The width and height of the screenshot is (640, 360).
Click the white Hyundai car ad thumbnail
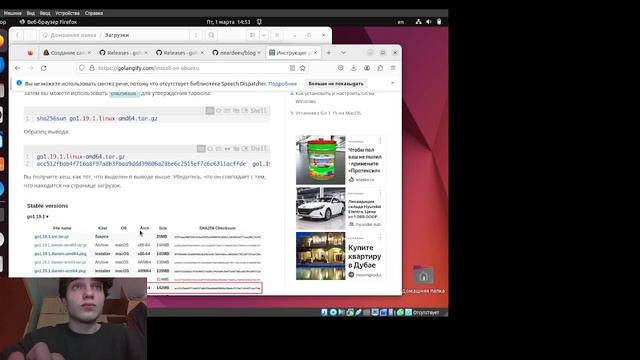[x=320, y=208]
